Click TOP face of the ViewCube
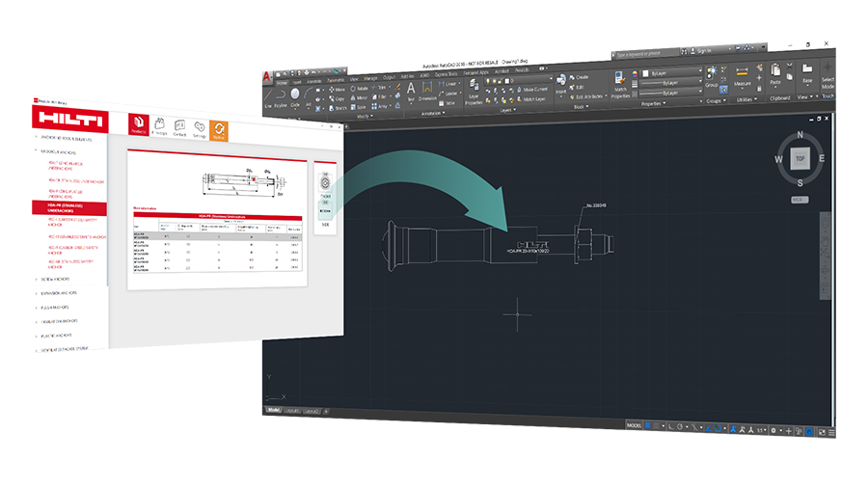 (x=800, y=159)
